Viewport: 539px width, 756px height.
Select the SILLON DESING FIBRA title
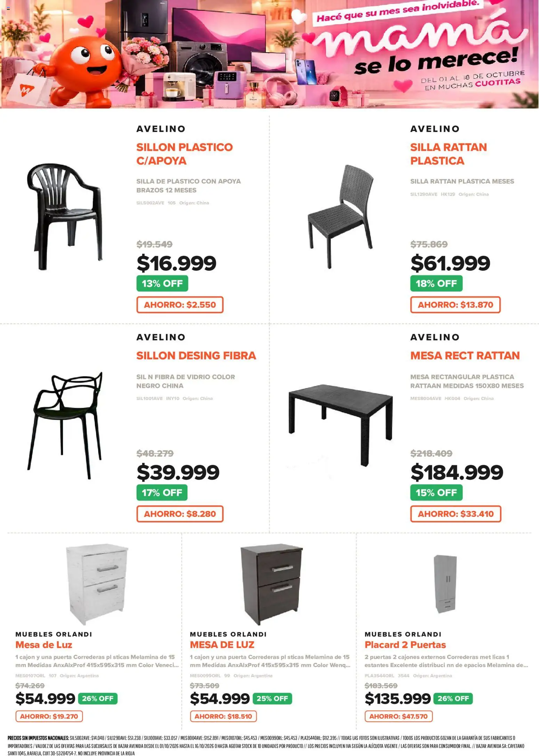[196, 356]
